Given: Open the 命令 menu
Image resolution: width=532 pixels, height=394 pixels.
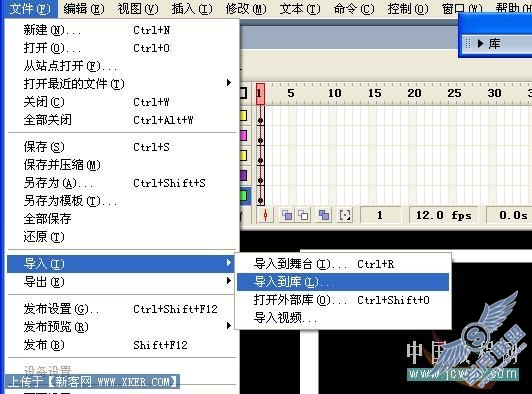Looking at the screenshot, I should coord(354,8).
